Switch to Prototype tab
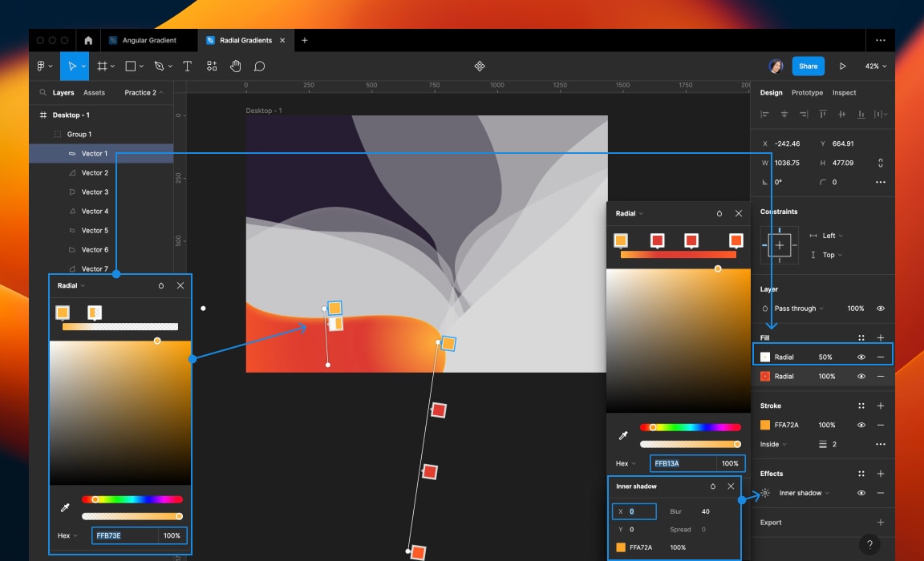The width and height of the screenshot is (924, 561). tap(807, 92)
